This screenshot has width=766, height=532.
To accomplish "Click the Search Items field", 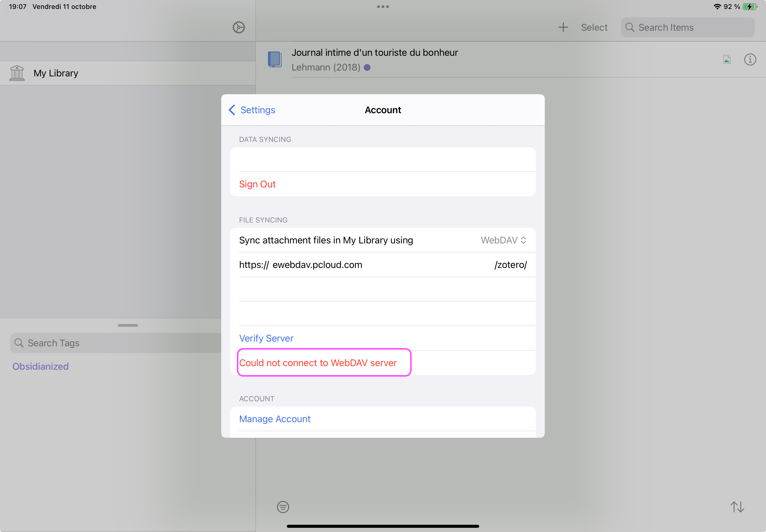I will coord(687,27).
